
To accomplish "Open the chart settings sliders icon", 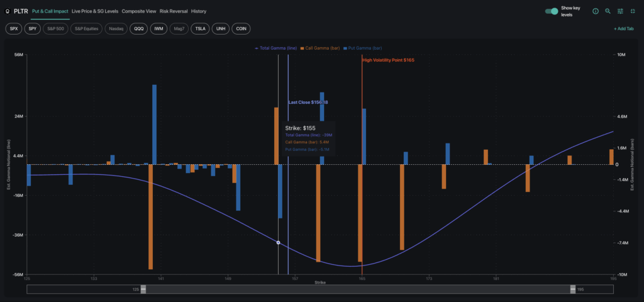I will (620, 11).
